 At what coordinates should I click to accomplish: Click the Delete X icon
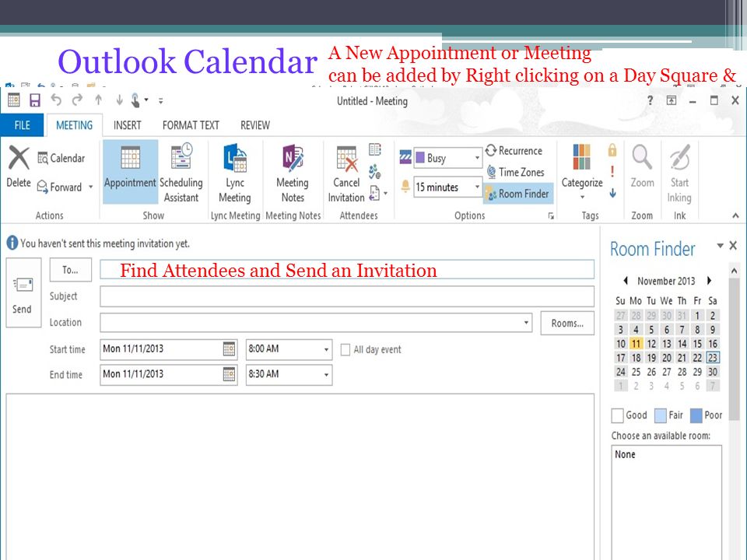(x=19, y=158)
